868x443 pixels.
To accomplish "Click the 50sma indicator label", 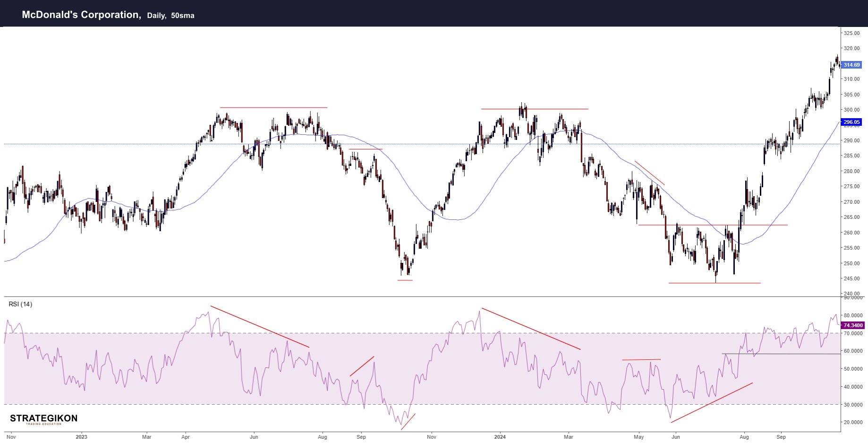I will point(183,16).
